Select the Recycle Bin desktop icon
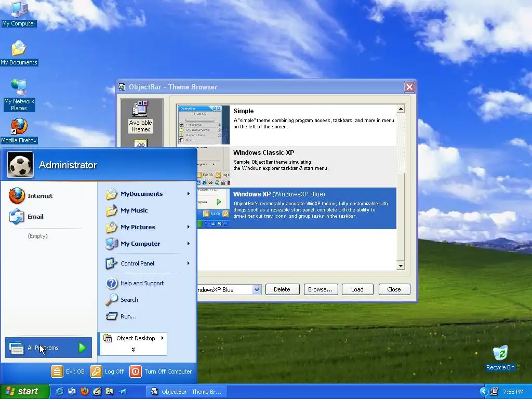This screenshot has width=532, height=399. [500, 358]
